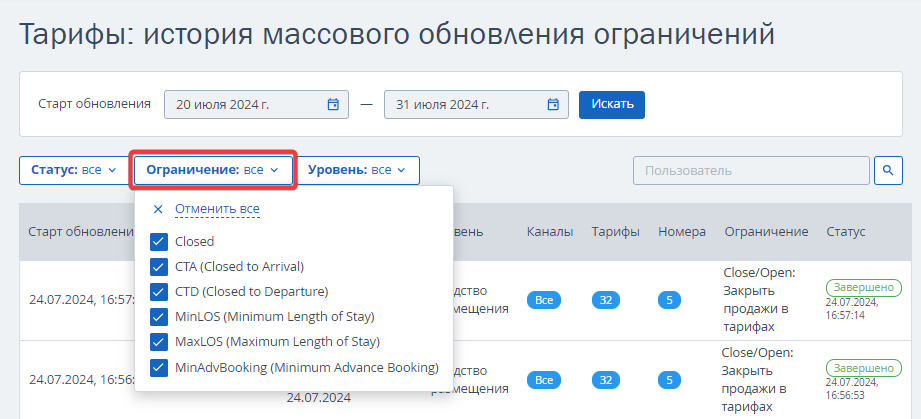This screenshot has height=419, width=921.
Task: Click the Завершено status badge in first row
Action: (x=858, y=285)
